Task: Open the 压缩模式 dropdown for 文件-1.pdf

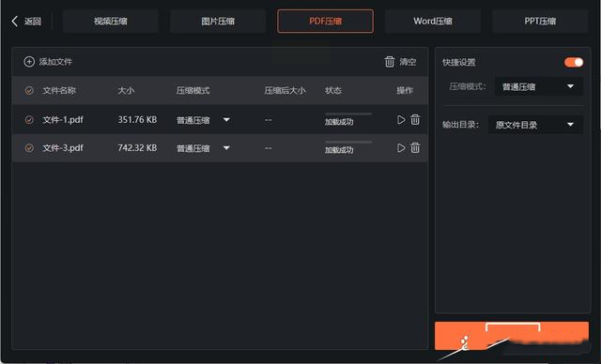Action: (203, 120)
